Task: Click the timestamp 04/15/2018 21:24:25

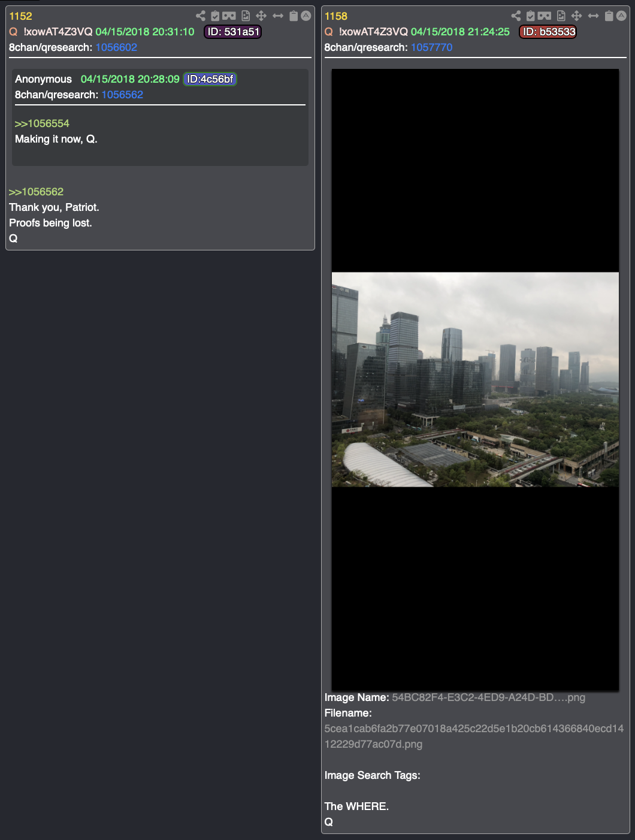Action: click(460, 32)
